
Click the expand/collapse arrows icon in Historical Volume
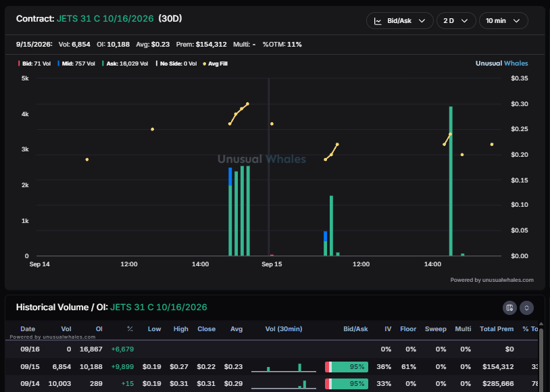(526, 308)
